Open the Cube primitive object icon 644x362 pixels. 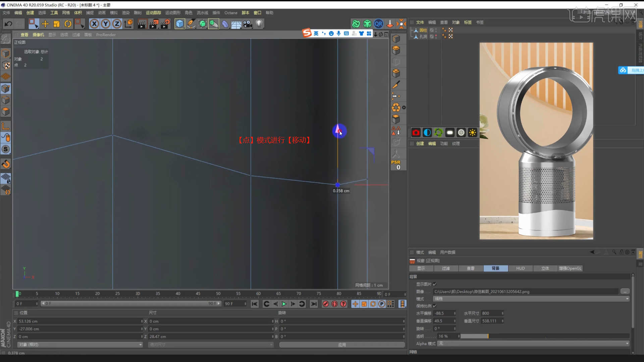[180, 24]
